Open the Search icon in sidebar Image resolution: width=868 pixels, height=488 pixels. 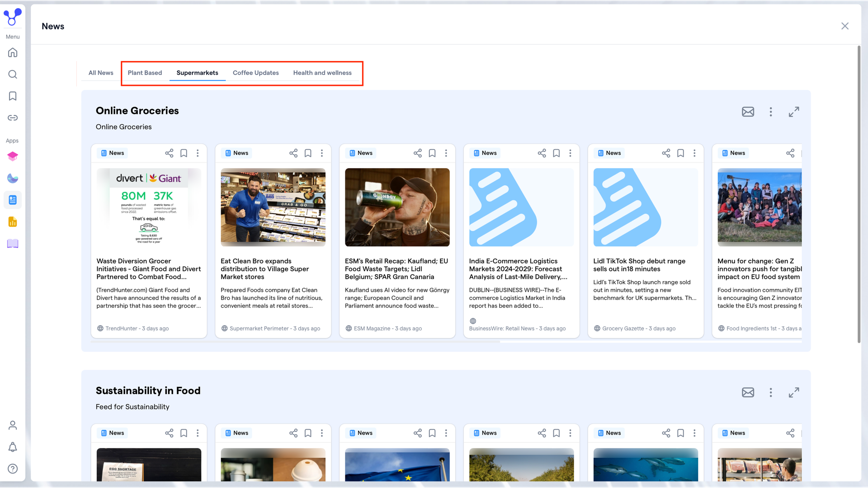point(13,74)
